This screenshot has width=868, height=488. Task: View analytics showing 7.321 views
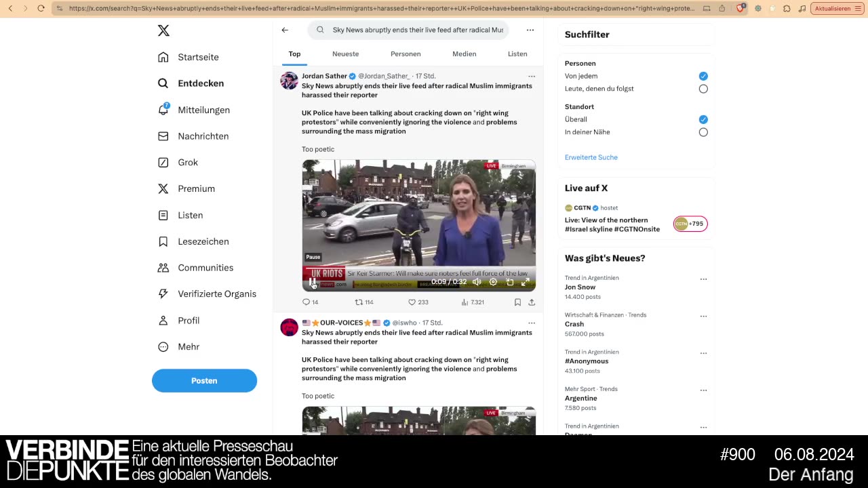pyautogui.click(x=473, y=302)
